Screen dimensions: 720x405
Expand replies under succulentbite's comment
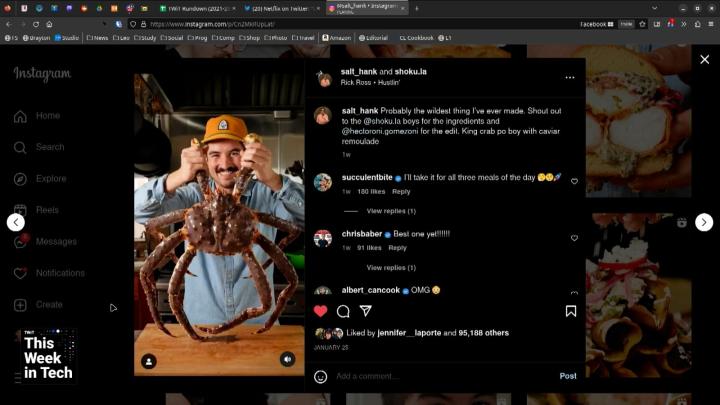pyautogui.click(x=391, y=211)
